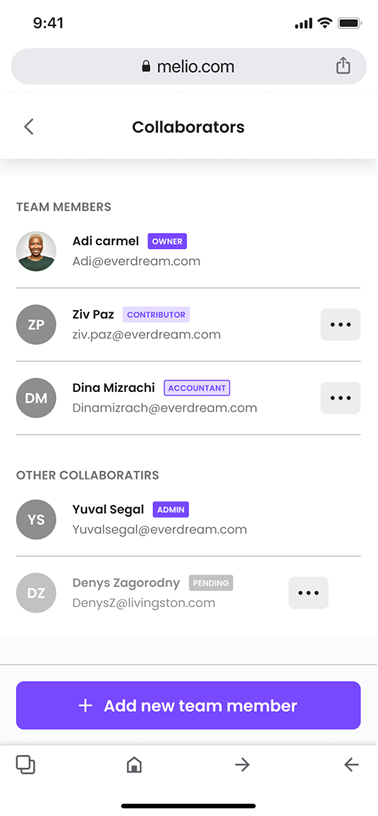The height and width of the screenshot is (816, 378).
Task: Open the browser tabs overview icon
Action: point(26,764)
